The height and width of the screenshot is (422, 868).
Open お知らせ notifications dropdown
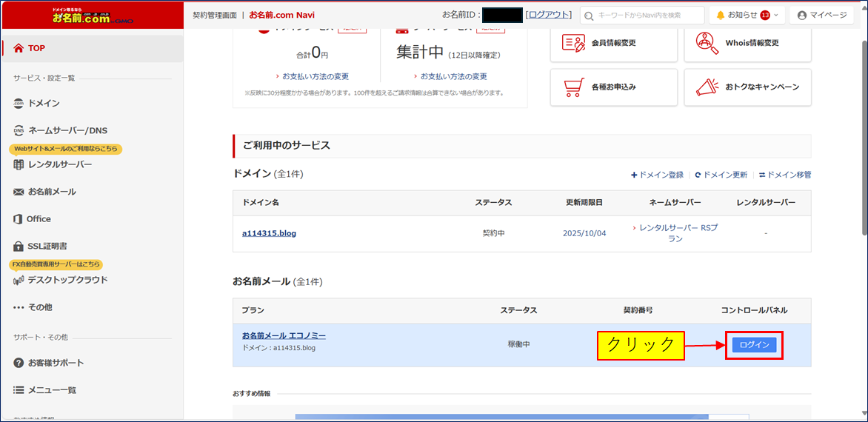pos(747,16)
